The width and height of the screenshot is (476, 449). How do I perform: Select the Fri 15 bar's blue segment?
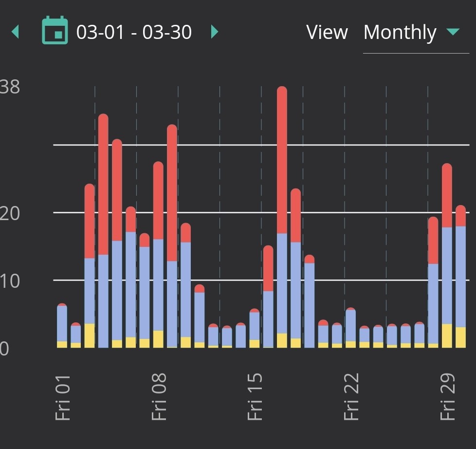255,326
